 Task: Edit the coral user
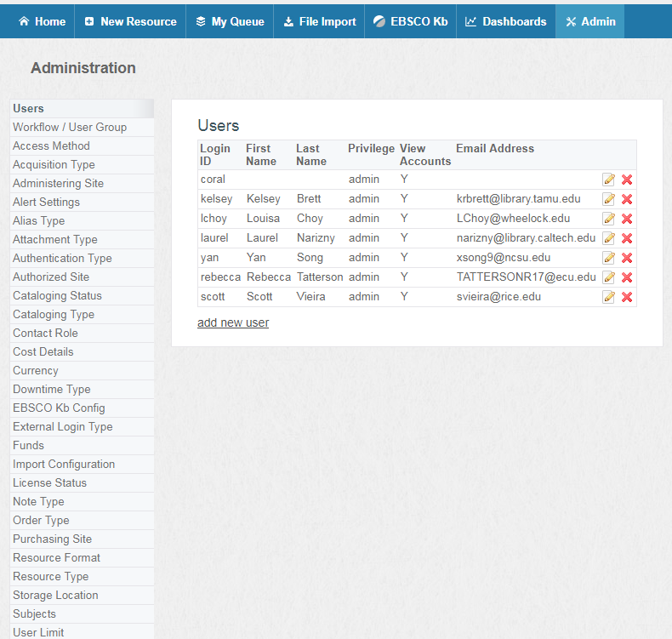608,180
